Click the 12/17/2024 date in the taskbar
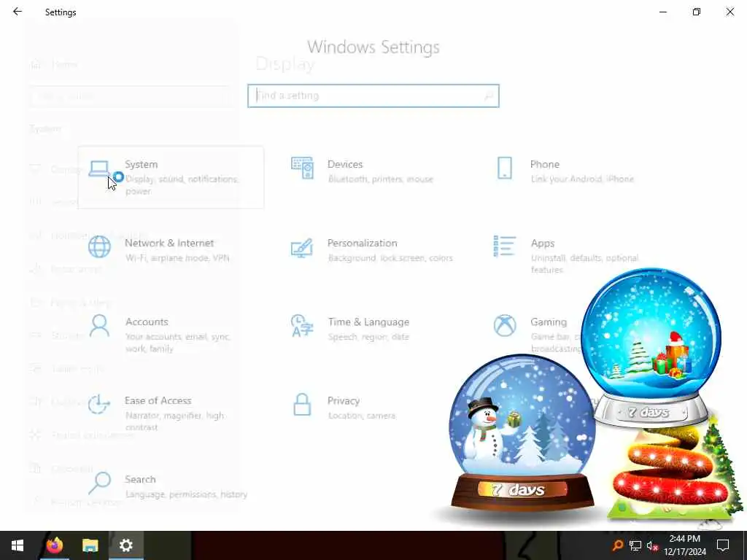 click(x=685, y=552)
